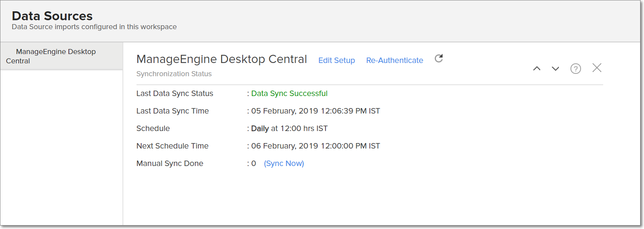Click the ManageEngine Desktop Central heading
Viewport: 644px width, 229px height.
(222, 59)
